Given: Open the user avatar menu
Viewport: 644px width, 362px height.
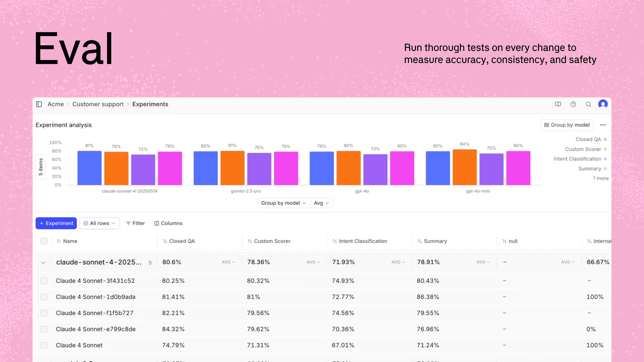Looking at the screenshot, I should click(x=603, y=104).
